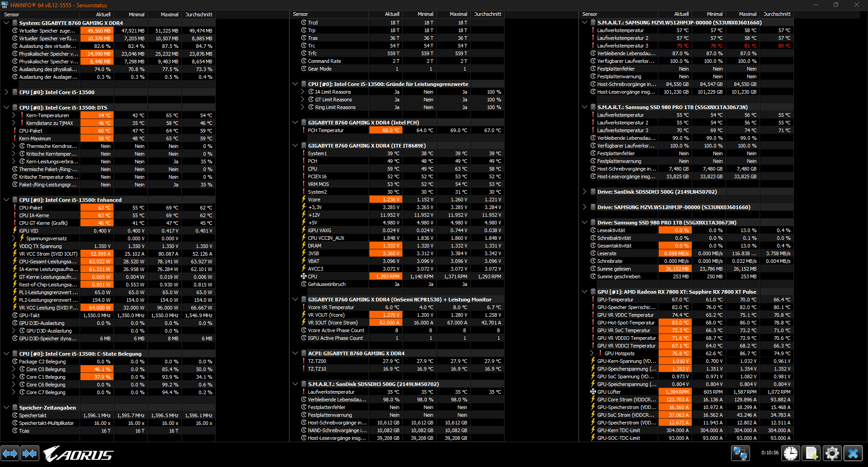Collapse the ACPI: GIGABYTE B760 GAMING X DDR4 group

coord(295,353)
